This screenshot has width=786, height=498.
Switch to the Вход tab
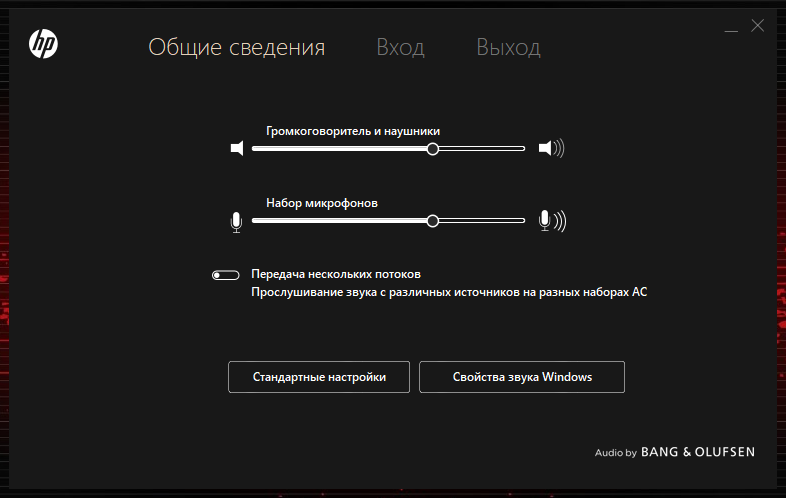coord(401,48)
